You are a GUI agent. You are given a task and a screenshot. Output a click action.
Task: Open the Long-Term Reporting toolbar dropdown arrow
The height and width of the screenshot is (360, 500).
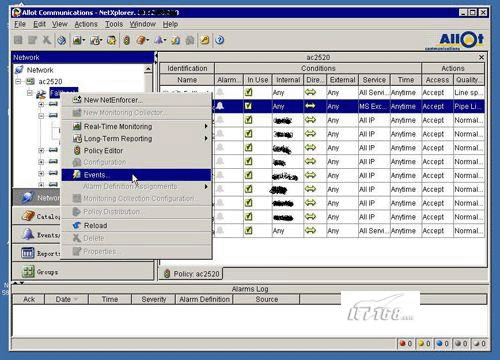[x=101, y=40]
